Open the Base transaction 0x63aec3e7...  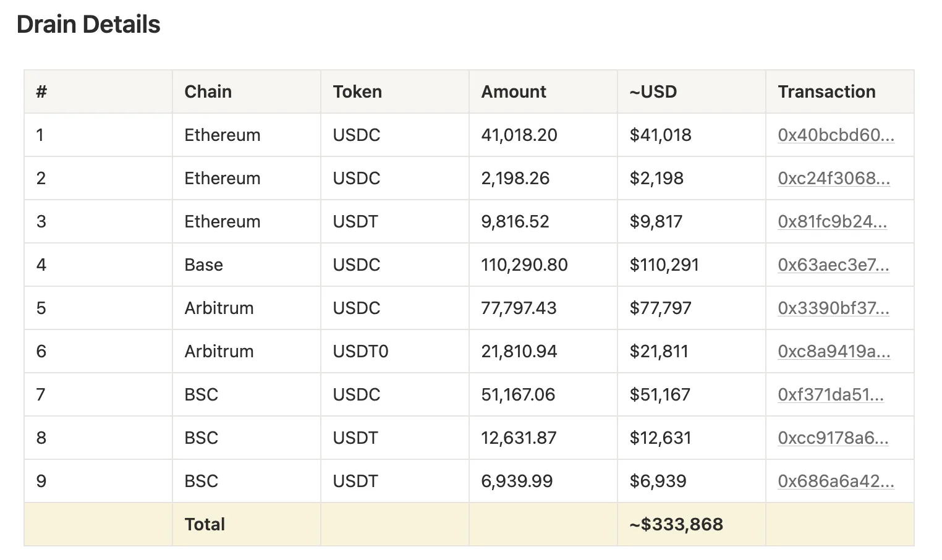(x=833, y=265)
